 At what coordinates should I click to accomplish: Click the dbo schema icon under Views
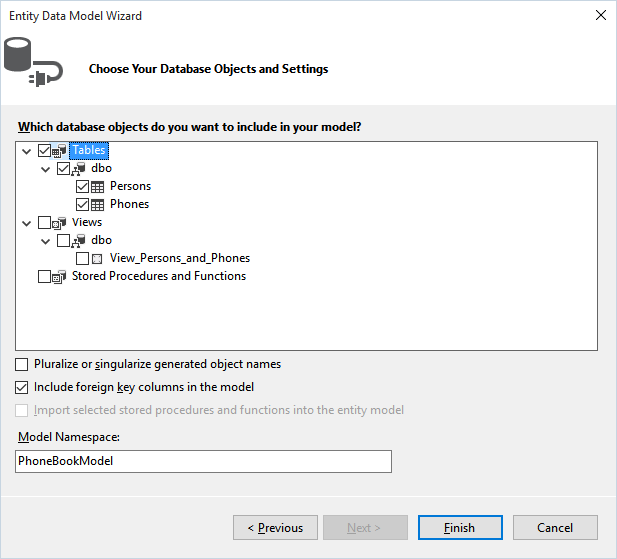click(x=78, y=241)
